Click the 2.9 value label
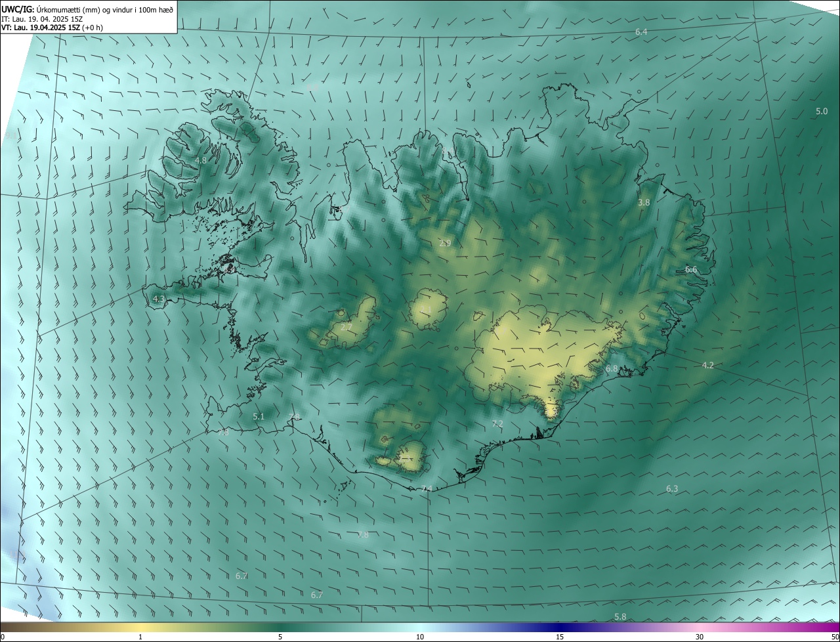The width and height of the screenshot is (840, 642). [445, 244]
